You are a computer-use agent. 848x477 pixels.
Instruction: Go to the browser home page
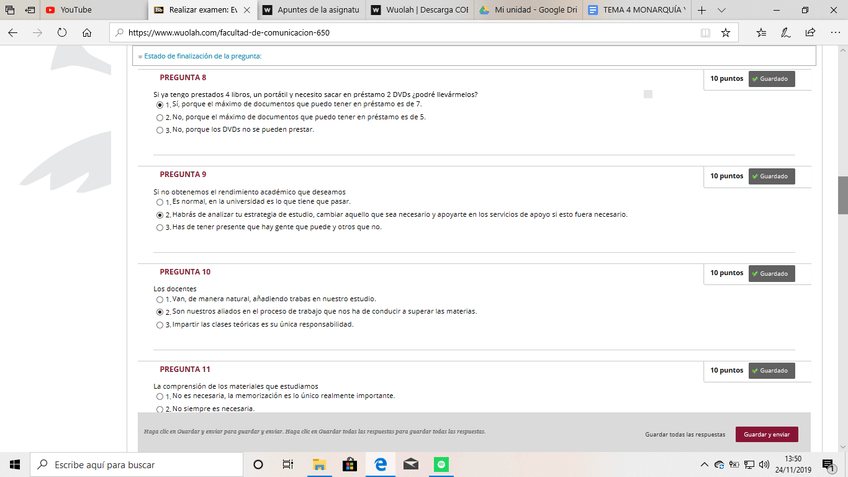[x=87, y=32]
